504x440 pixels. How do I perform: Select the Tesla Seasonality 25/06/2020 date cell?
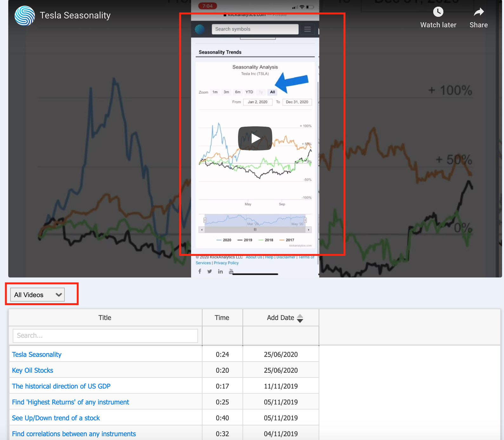[x=281, y=354]
